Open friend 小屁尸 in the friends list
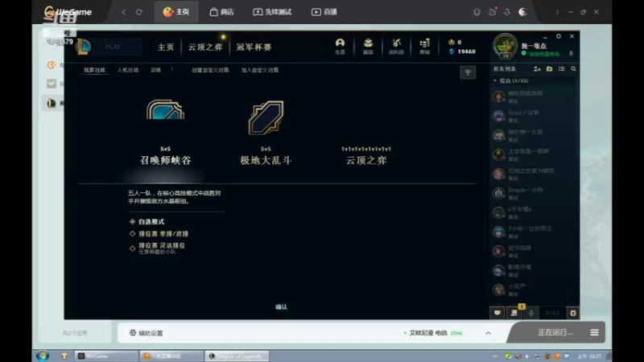Screen dimensions: 644x362 (x=533, y=290)
